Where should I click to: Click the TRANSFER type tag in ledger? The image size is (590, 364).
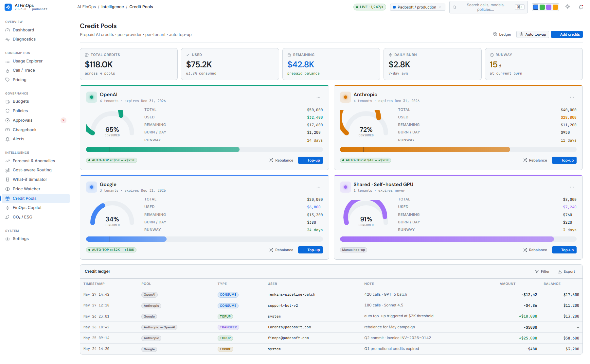coord(228,327)
